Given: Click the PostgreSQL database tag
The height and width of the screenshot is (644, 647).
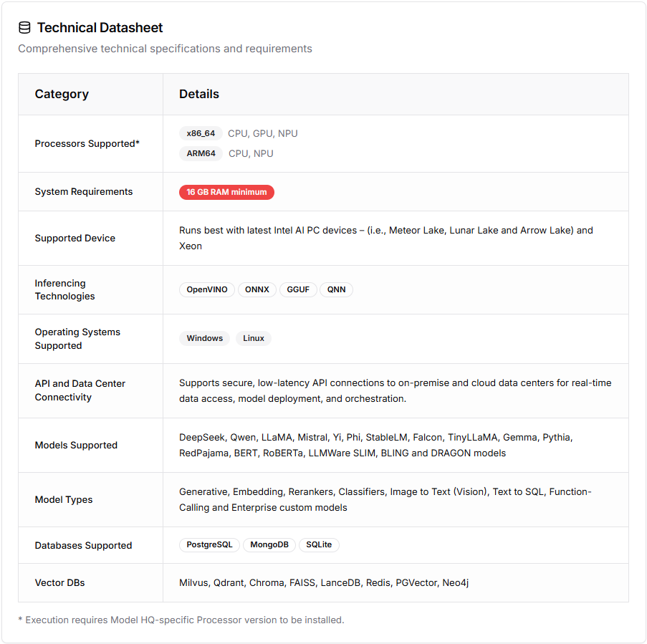Looking at the screenshot, I should [210, 544].
